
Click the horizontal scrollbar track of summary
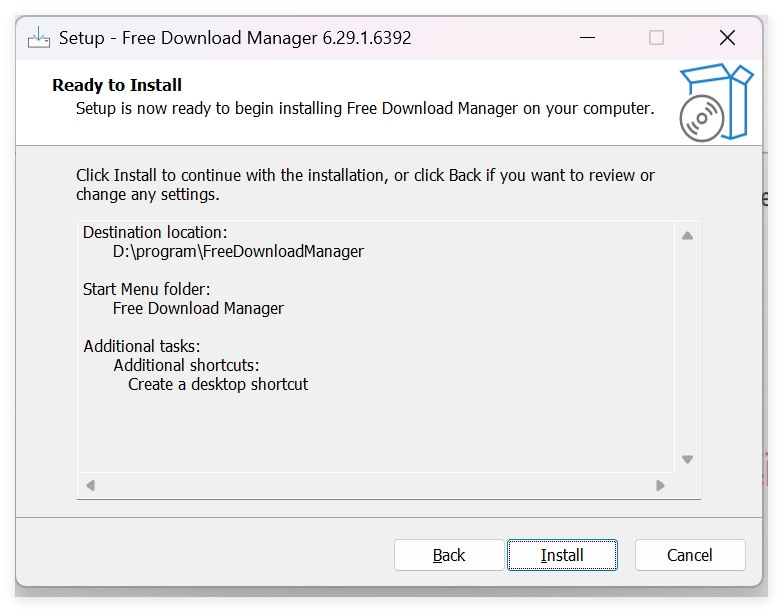click(x=375, y=486)
